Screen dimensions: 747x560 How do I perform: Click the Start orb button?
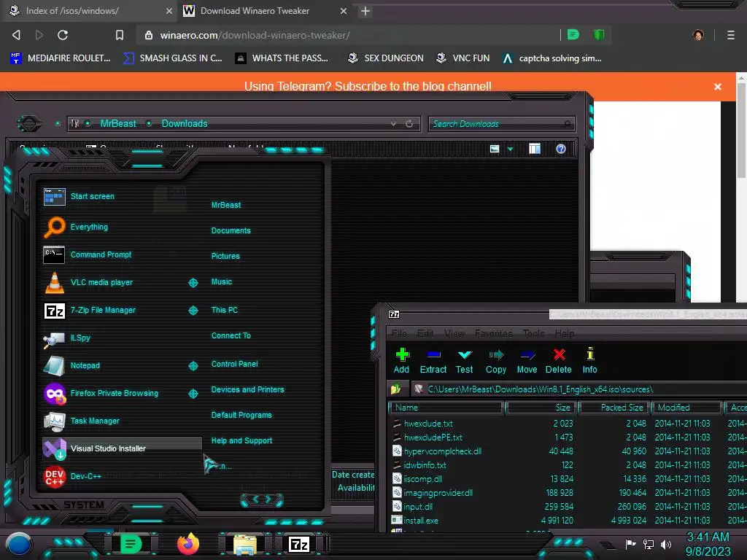pos(19,544)
